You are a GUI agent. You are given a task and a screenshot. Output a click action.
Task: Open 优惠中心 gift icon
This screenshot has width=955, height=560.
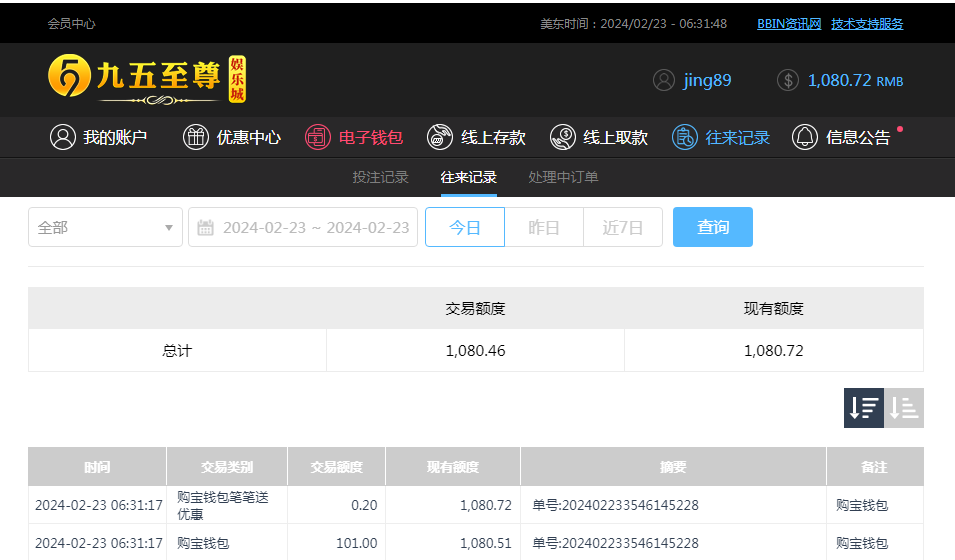click(196, 137)
